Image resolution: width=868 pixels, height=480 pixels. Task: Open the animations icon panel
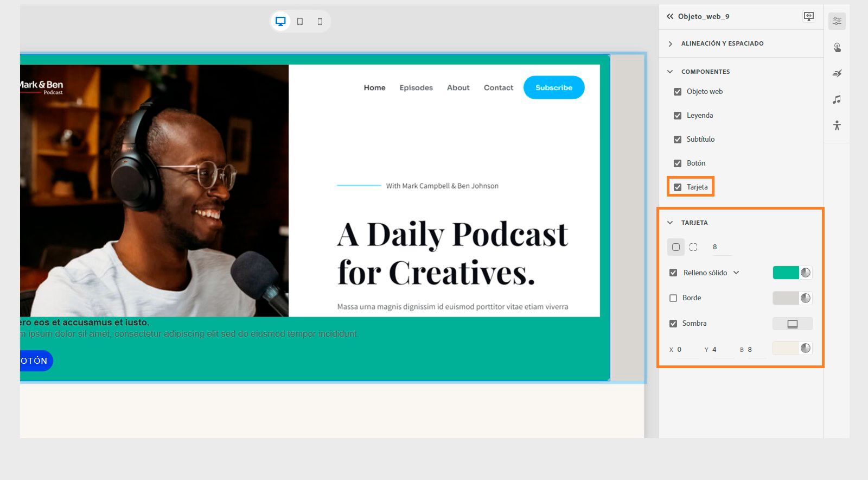tap(837, 73)
